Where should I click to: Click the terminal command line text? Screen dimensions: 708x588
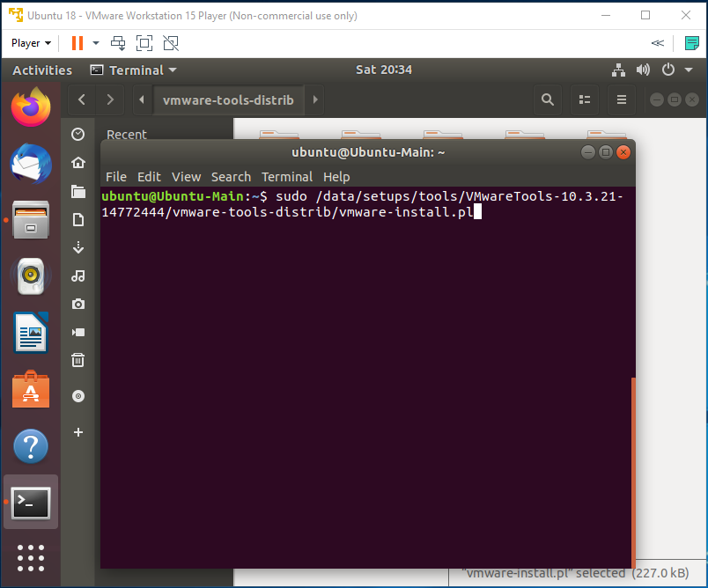click(362, 204)
